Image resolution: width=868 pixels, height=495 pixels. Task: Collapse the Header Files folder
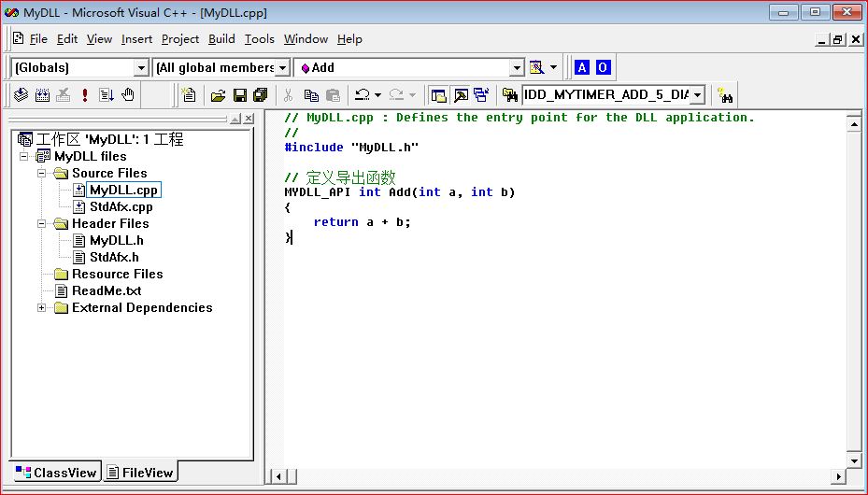41,223
